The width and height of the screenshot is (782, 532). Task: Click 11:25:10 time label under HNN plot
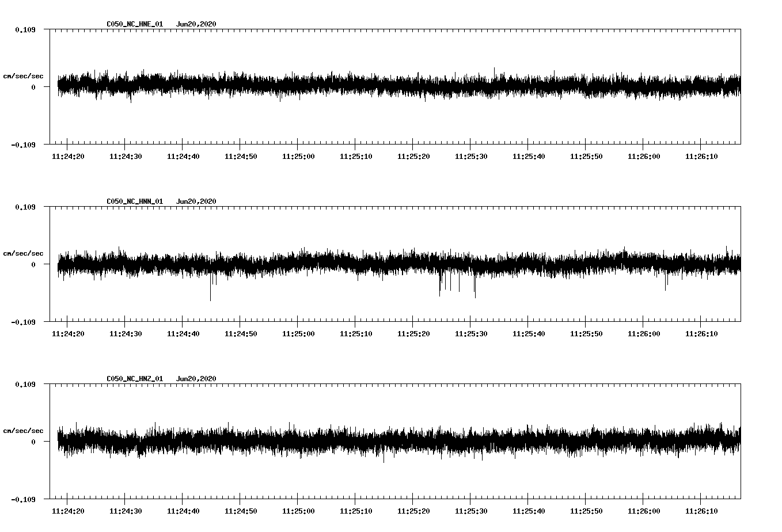356,334
